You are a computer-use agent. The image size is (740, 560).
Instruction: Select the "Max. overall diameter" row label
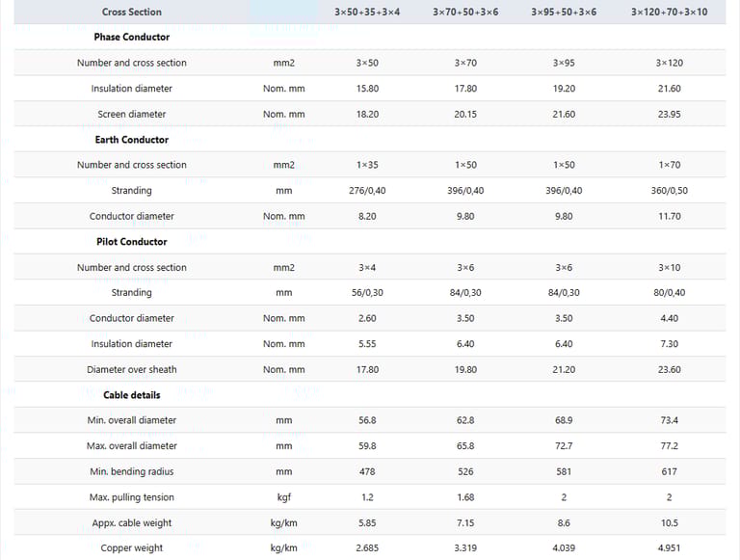(132, 446)
